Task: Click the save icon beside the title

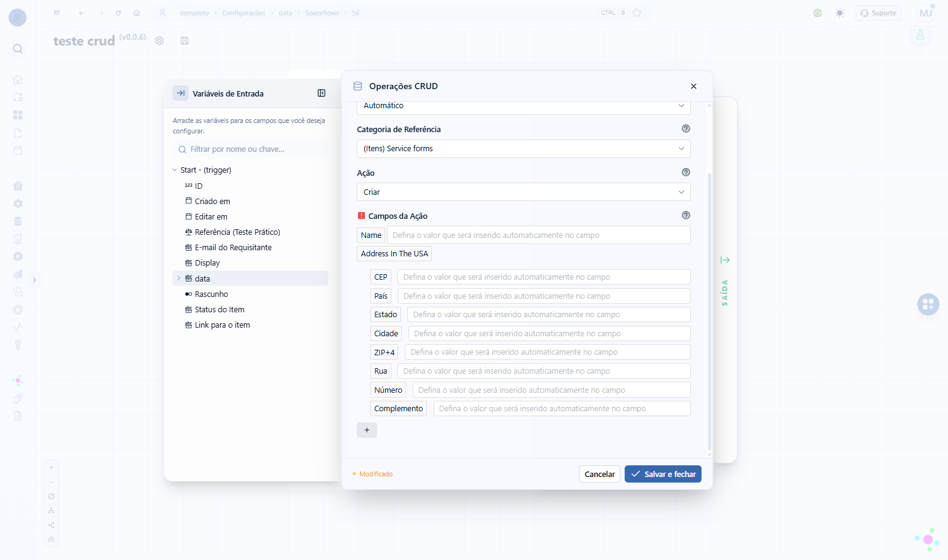Action: coord(185,41)
